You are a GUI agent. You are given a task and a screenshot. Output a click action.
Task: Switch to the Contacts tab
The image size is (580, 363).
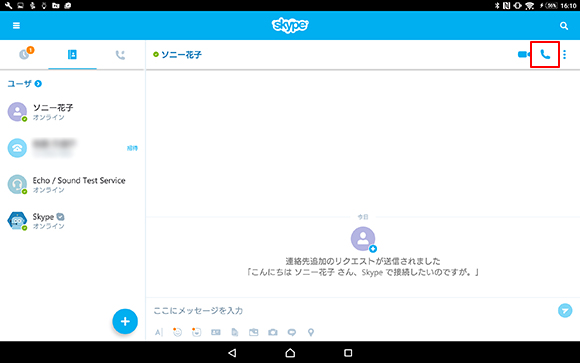[x=72, y=55]
